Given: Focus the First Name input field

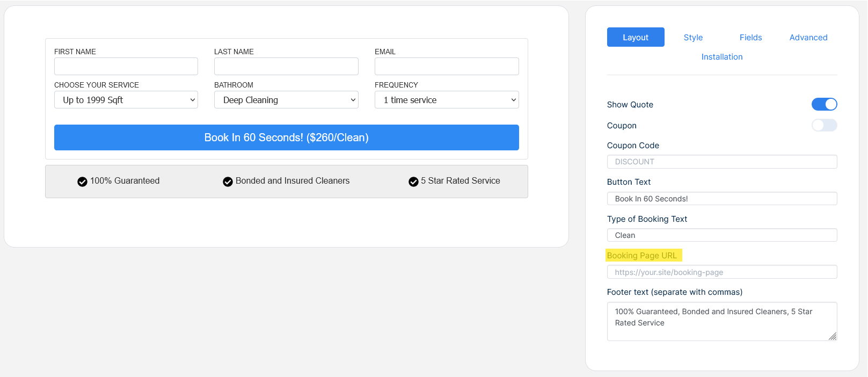Looking at the screenshot, I should tap(126, 67).
